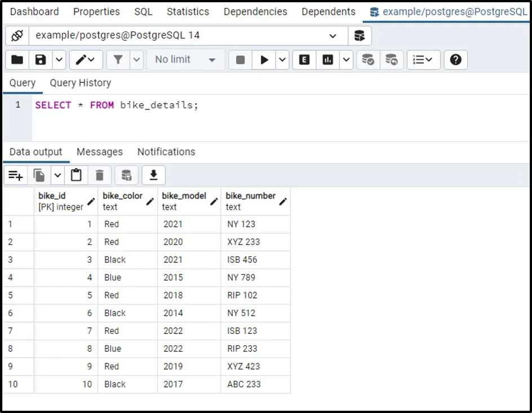This screenshot has width=532, height=413.
Task: Click the filter funnel icon
Action: [x=118, y=60]
